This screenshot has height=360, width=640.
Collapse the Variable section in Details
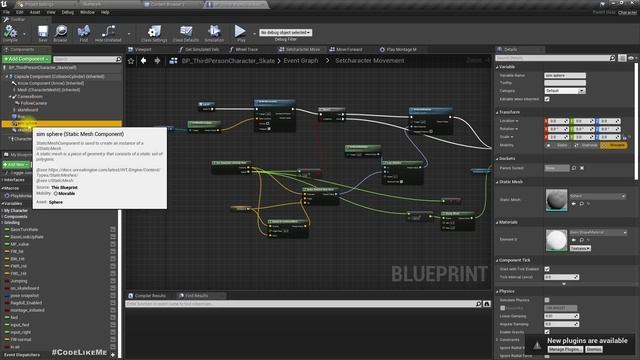[498, 67]
